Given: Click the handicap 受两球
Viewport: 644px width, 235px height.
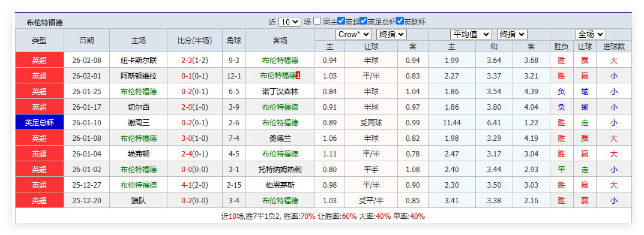Looking at the screenshot, I should click(x=372, y=123).
